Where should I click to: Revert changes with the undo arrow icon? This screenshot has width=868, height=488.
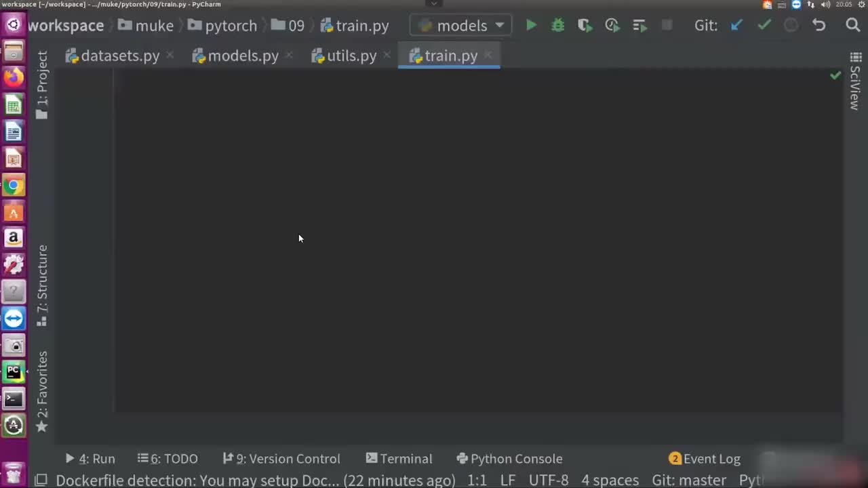tap(819, 26)
